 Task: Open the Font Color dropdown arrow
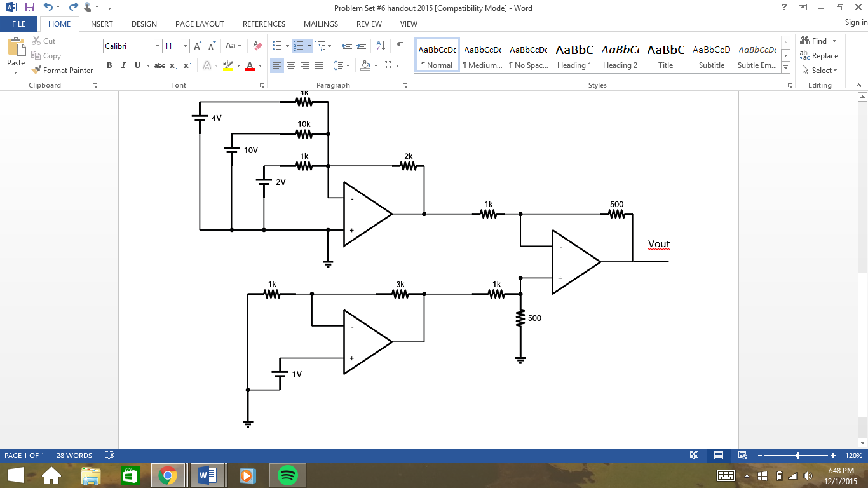point(261,65)
